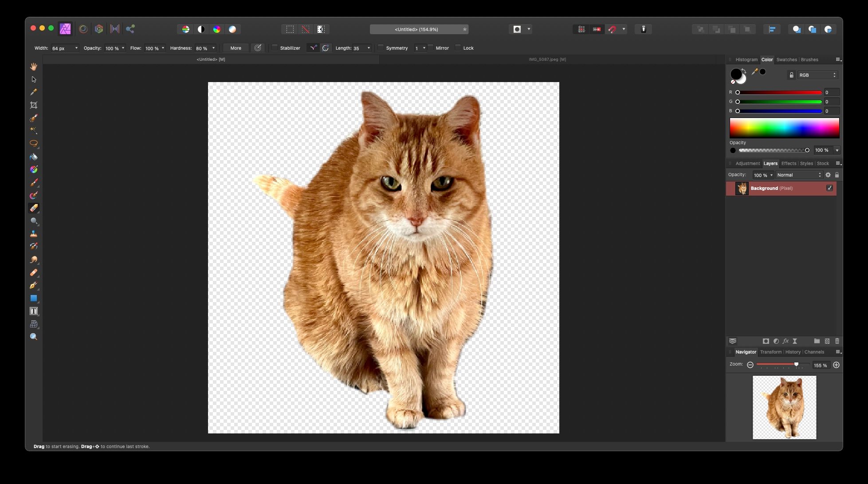Switch to the Export persona
Viewport: 868px width, 484px height.
point(130,29)
